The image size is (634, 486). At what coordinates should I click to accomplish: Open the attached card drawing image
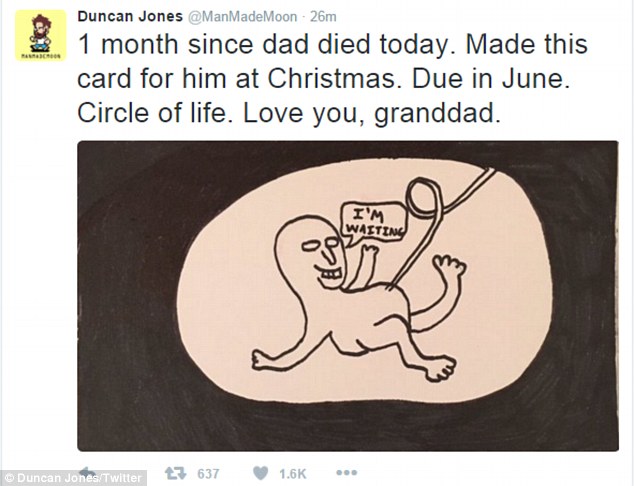(x=348, y=296)
